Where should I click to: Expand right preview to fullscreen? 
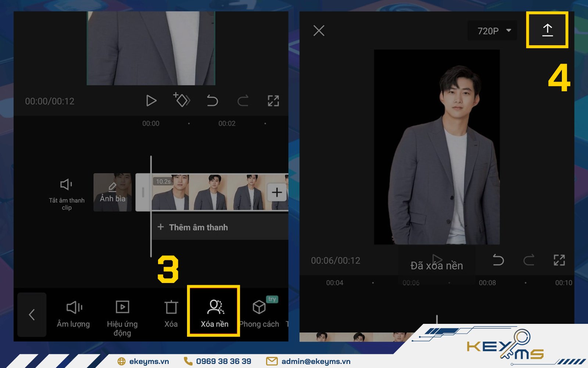(x=559, y=260)
